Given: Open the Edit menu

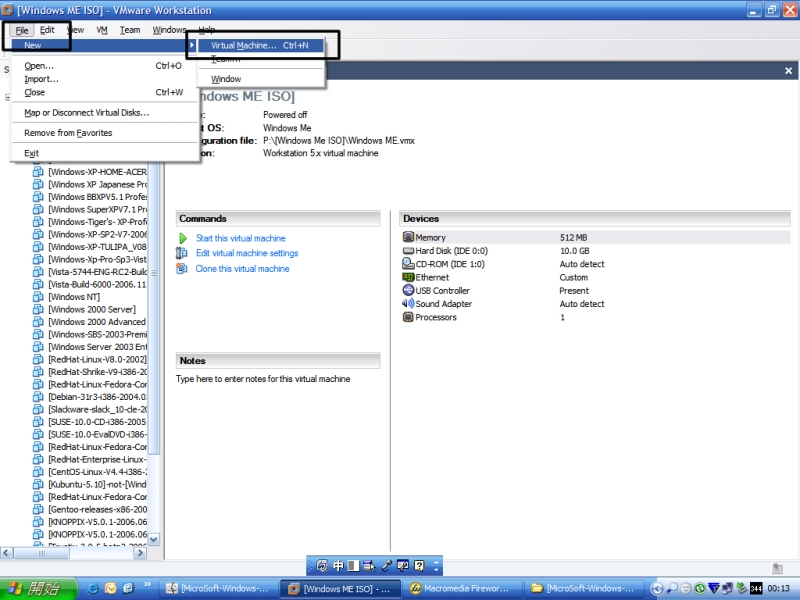Looking at the screenshot, I should 47,30.
